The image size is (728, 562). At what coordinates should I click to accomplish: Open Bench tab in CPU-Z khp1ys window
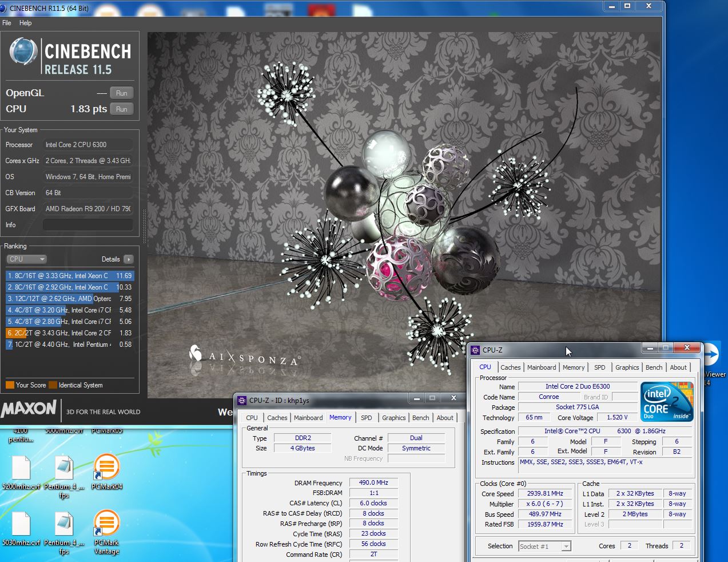point(421,418)
